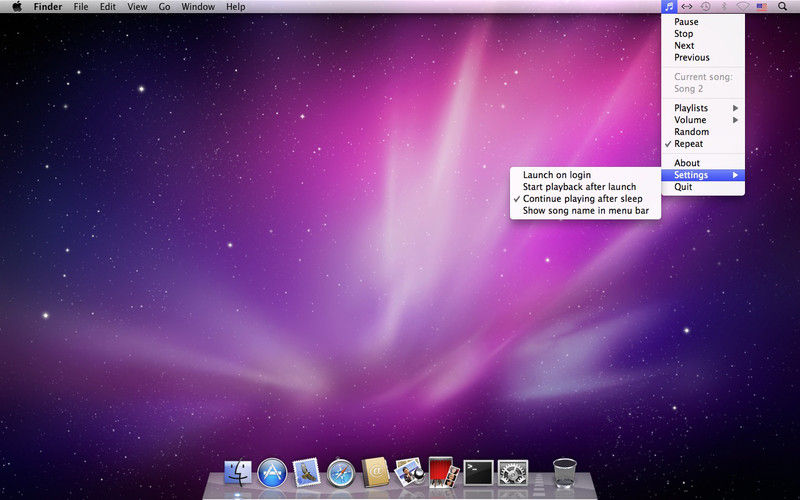Open Preview from the Dock
The height and width of the screenshot is (500, 800).
click(x=409, y=472)
